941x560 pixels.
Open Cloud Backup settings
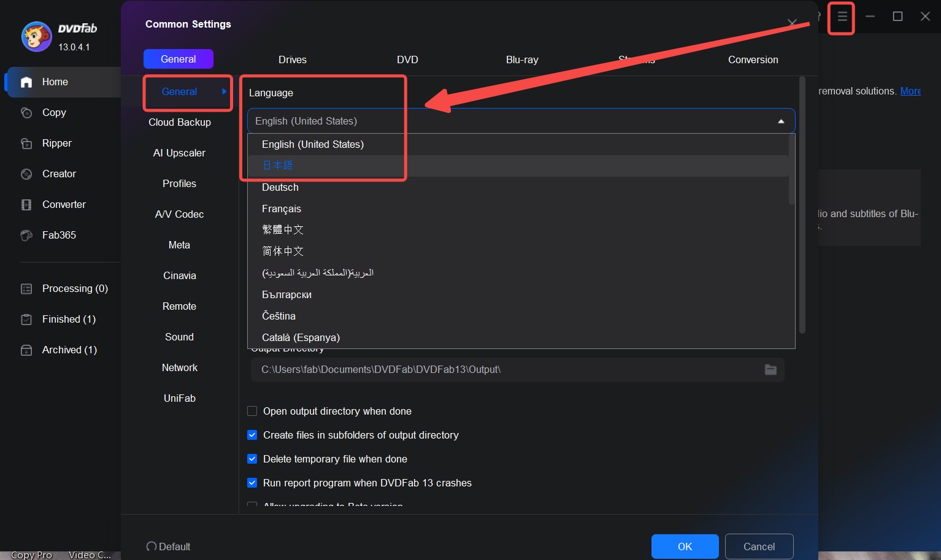tap(180, 122)
